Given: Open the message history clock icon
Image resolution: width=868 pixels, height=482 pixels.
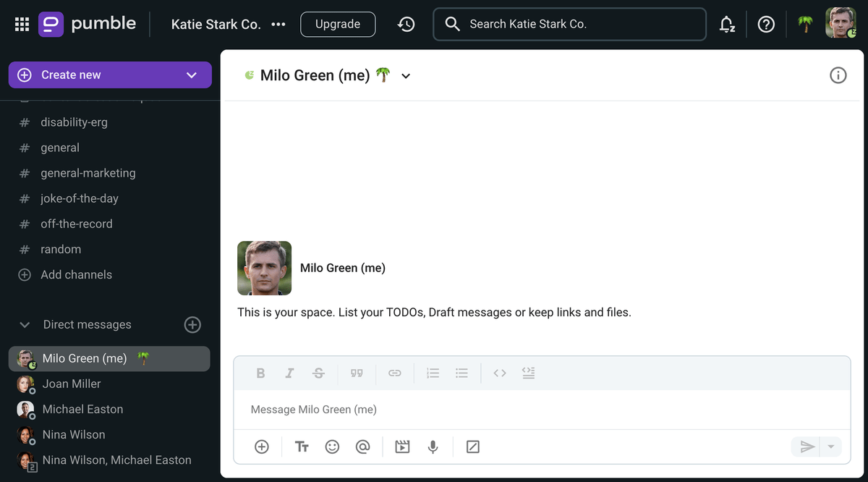Looking at the screenshot, I should pyautogui.click(x=406, y=24).
